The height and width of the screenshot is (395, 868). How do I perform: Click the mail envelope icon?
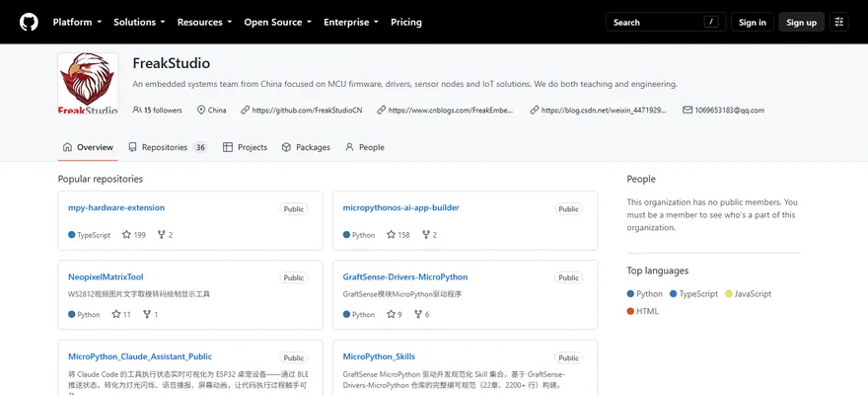[x=687, y=111]
